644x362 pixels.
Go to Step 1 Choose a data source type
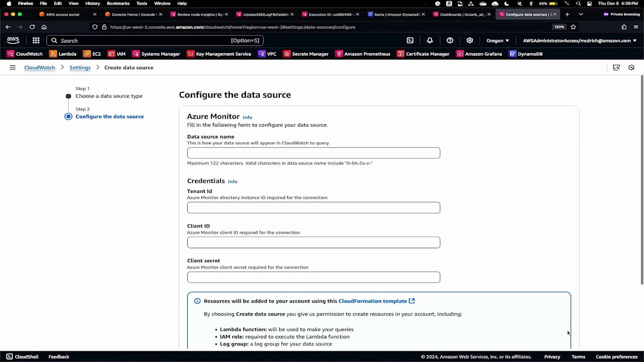coord(109,96)
